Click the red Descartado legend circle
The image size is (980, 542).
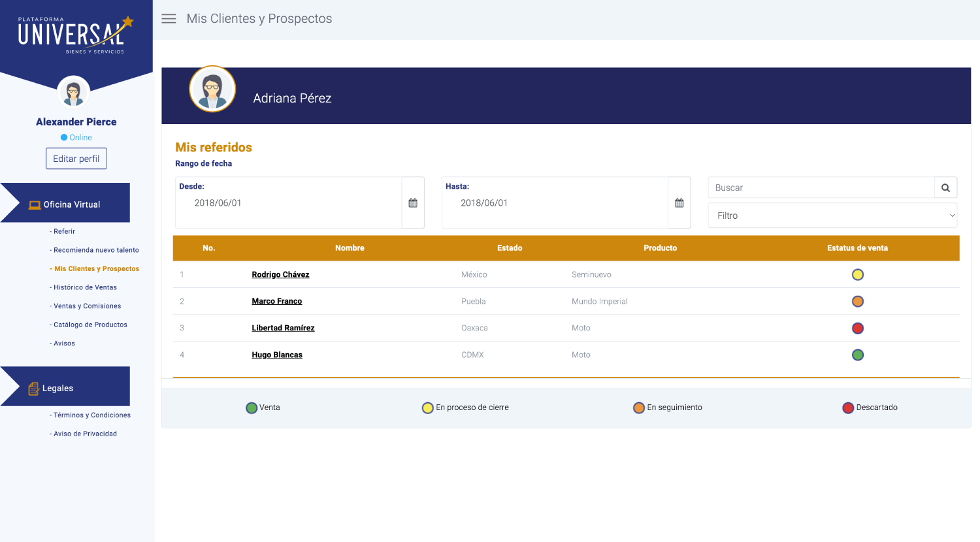pyautogui.click(x=848, y=408)
